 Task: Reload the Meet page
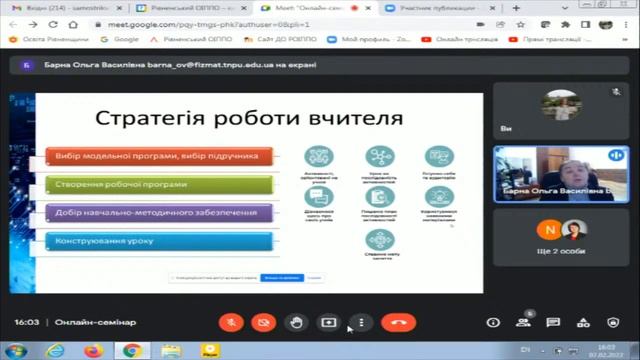coord(53,25)
